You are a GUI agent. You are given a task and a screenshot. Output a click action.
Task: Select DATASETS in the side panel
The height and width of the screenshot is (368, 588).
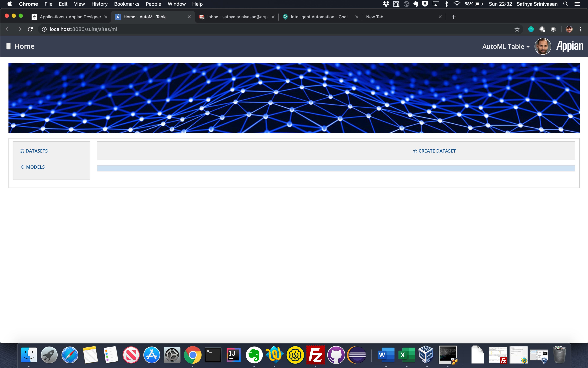click(x=34, y=151)
